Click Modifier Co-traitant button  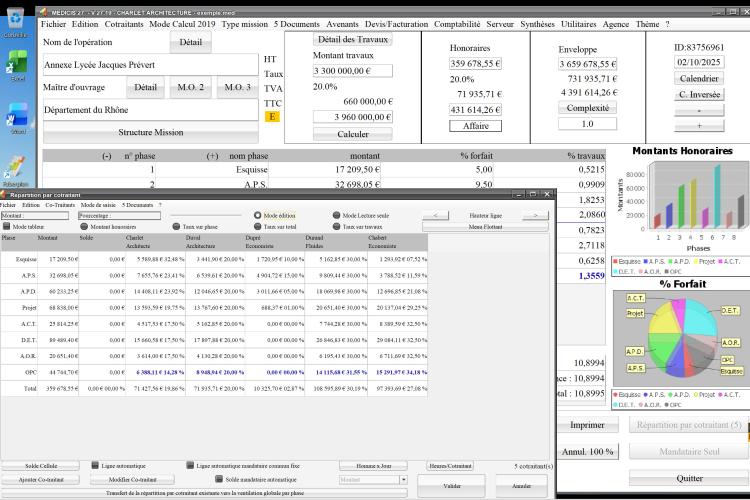132,479
